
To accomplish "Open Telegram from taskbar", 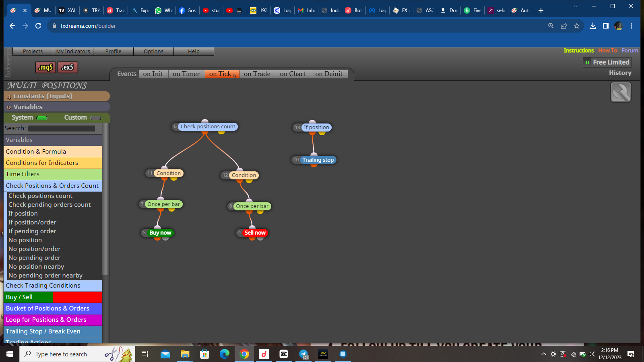I will point(303,354).
